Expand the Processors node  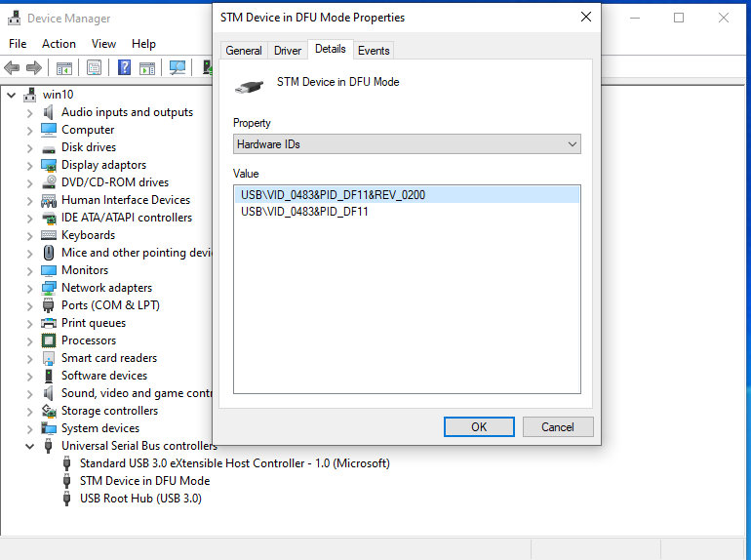pos(29,341)
